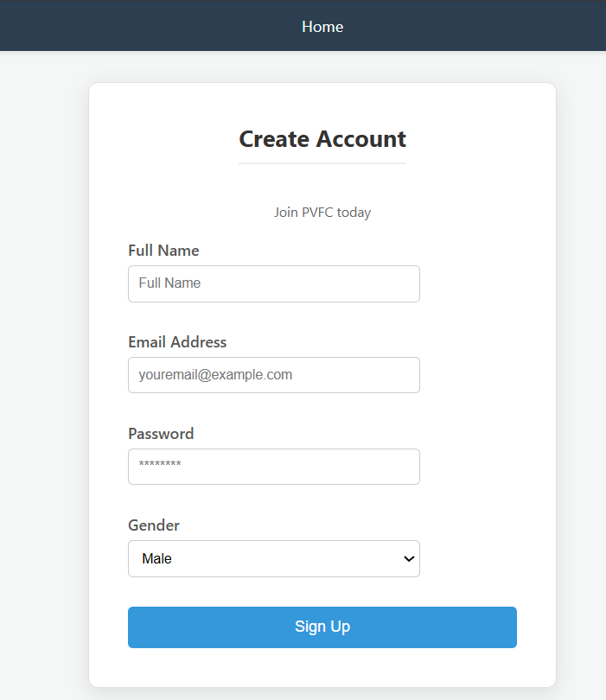Click the selected 'Male' value text
606x700 pixels.
point(157,559)
